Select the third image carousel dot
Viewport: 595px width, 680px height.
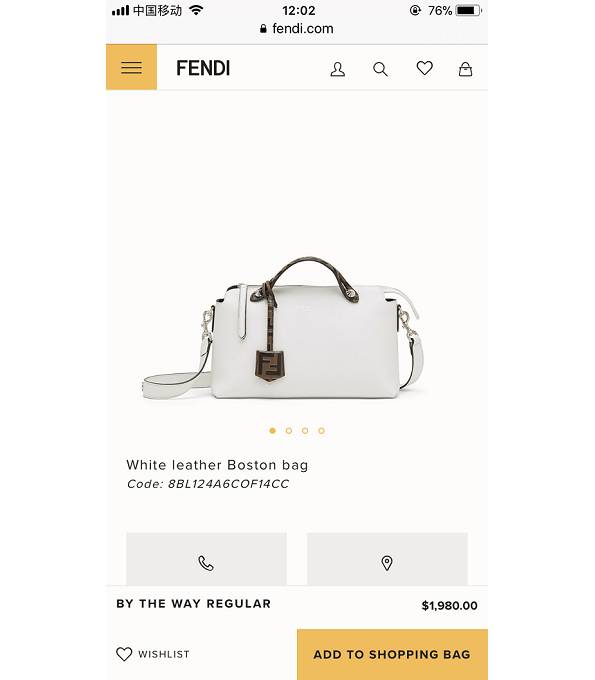[x=305, y=431]
